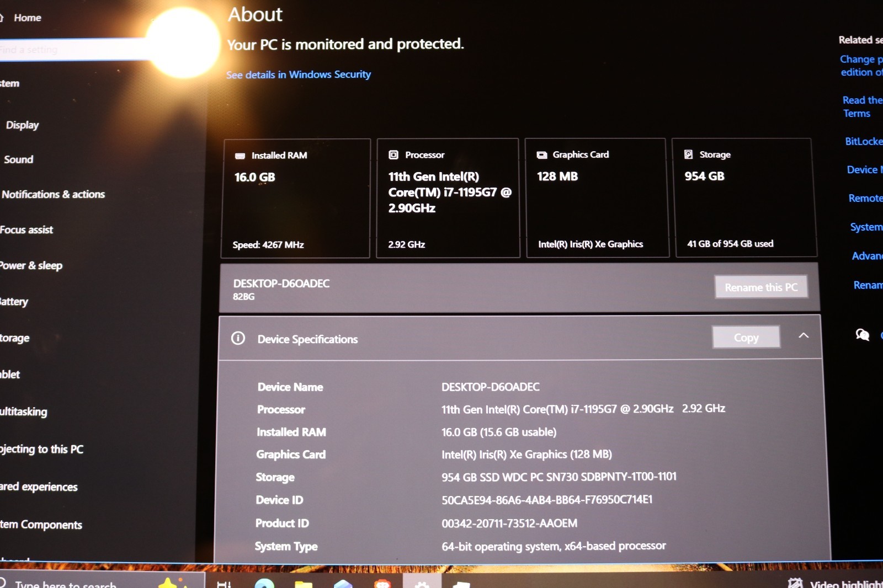Open Projecting to this PC settings
The height and width of the screenshot is (588, 883).
click(x=42, y=450)
